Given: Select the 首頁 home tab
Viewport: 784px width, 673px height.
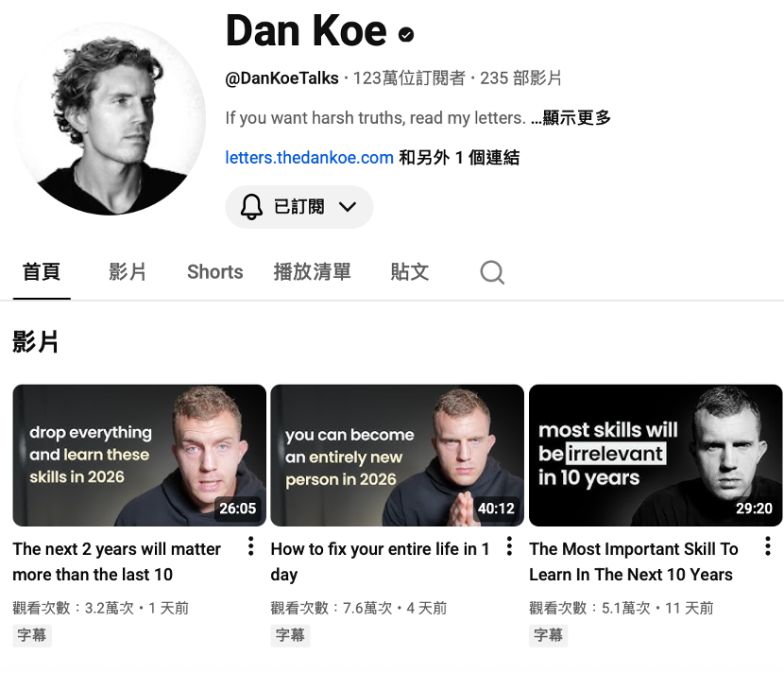Looking at the screenshot, I should tap(42, 271).
